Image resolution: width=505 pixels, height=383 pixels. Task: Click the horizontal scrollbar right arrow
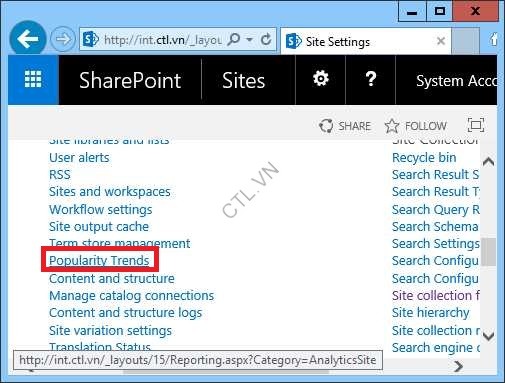[x=459, y=366]
